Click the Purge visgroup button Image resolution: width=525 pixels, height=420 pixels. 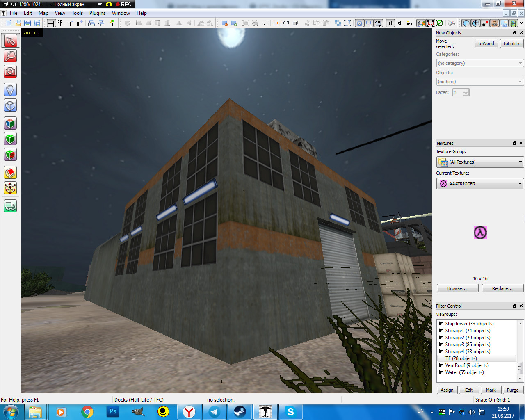513,390
